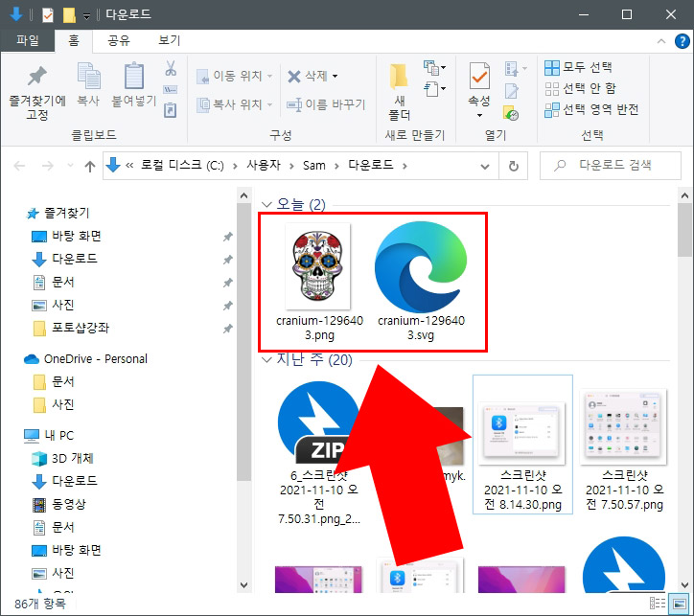This screenshot has width=694, height=616.
Task: Open 바탕 화면 under 즐겨찾기
Action: (x=66, y=236)
